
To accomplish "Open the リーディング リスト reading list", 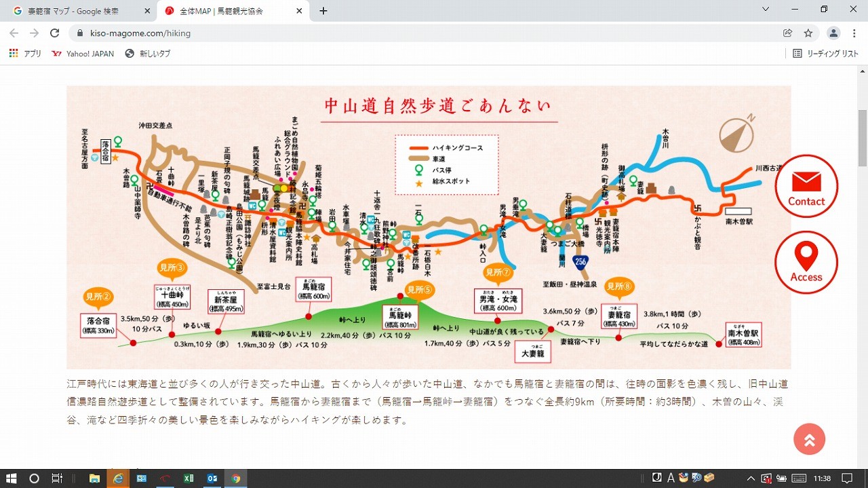I will (825, 54).
